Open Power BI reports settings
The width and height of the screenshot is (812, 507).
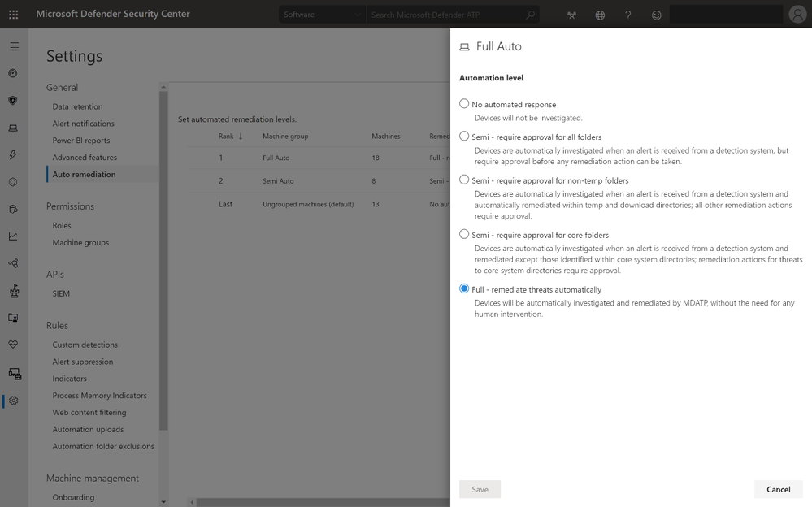80,141
